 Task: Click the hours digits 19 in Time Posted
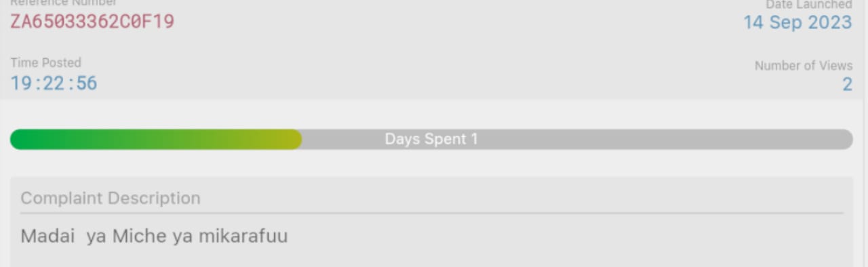coord(20,83)
